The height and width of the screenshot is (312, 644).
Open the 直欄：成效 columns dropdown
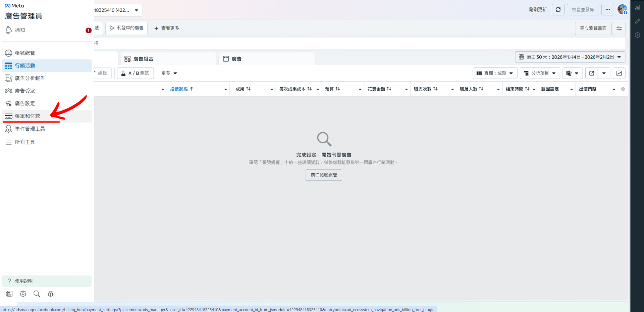(x=495, y=73)
